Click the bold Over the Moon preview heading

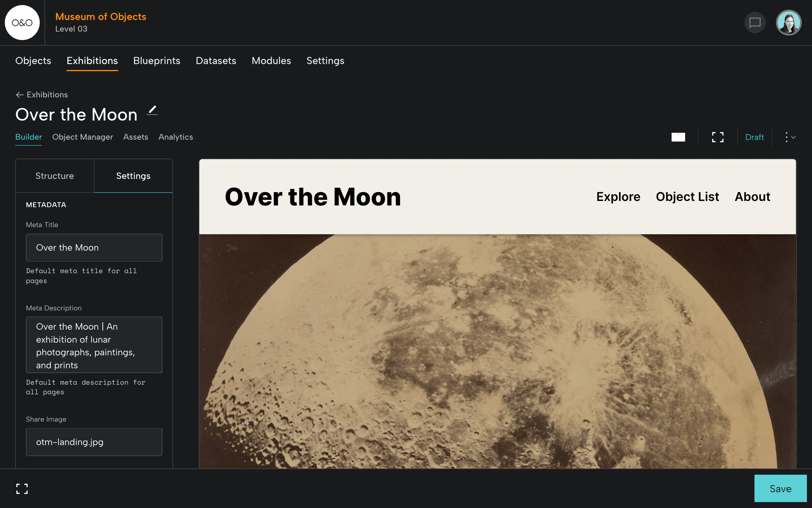(313, 196)
